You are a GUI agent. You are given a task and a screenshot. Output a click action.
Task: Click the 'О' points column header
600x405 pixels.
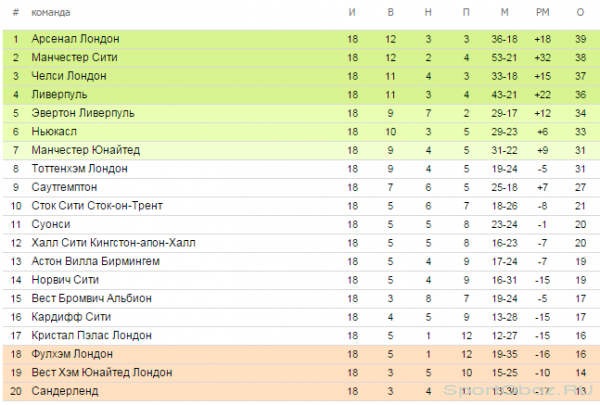click(x=580, y=13)
